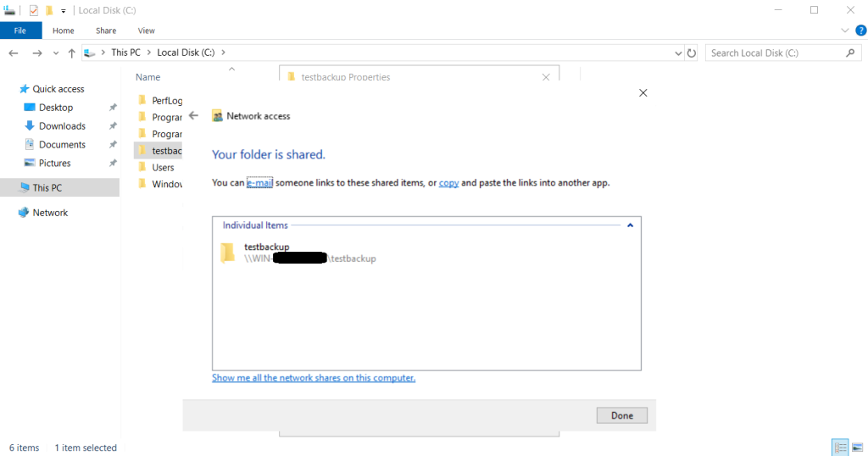
Task: Select Documents in Quick access
Action: tap(62, 144)
